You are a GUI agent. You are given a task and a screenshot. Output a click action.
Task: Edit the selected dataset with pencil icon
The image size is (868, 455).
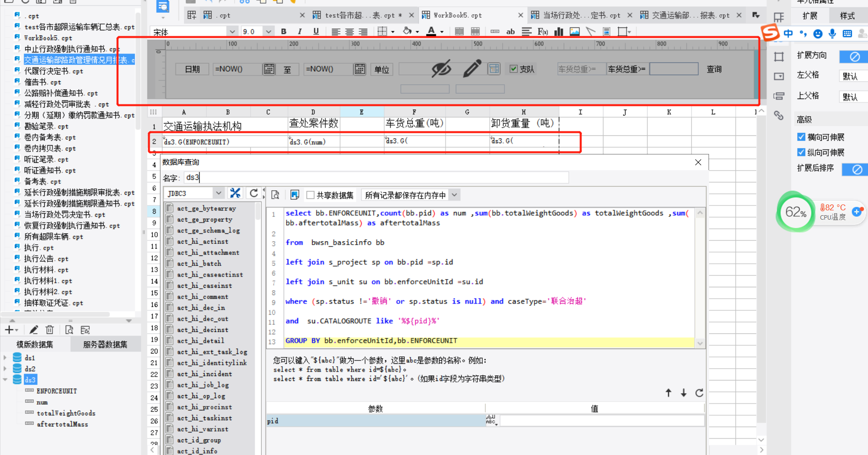33,330
